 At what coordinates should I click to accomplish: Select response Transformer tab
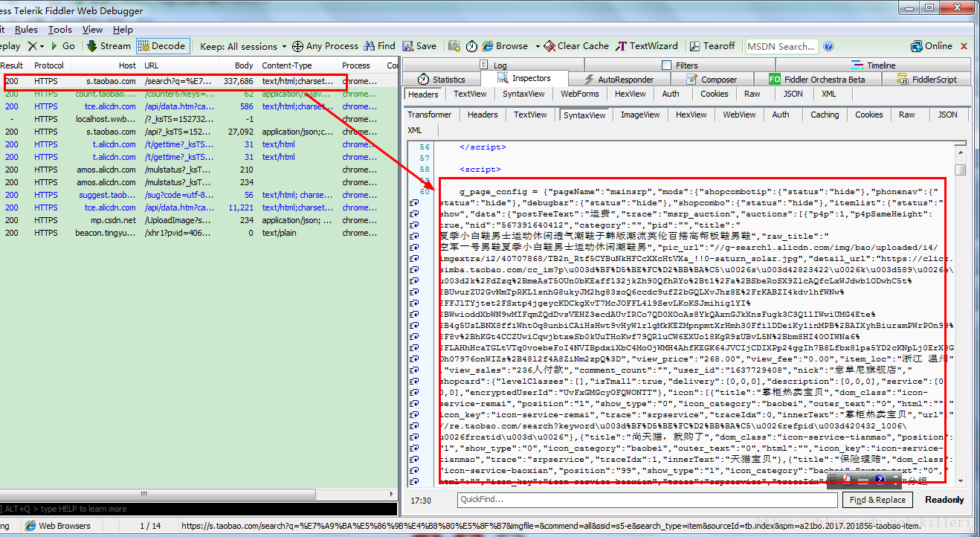429,115
